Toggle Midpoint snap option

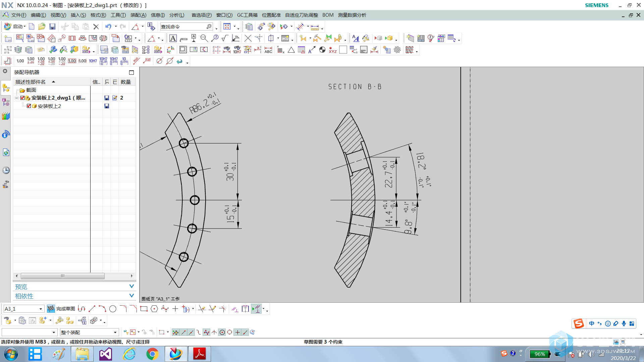click(191, 332)
